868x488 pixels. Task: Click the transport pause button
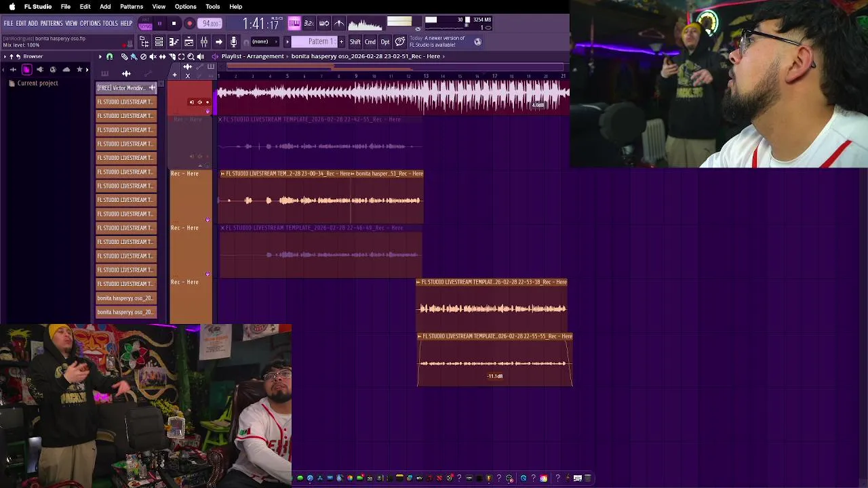[159, 24]
